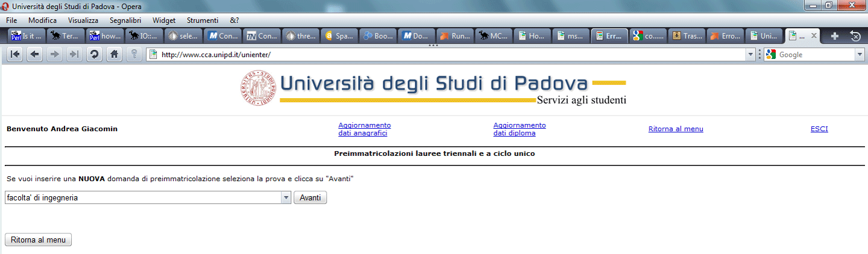Open the closed tabs trash icon
868x254 pixels.
pyautogui.click(x=855, y=36)
